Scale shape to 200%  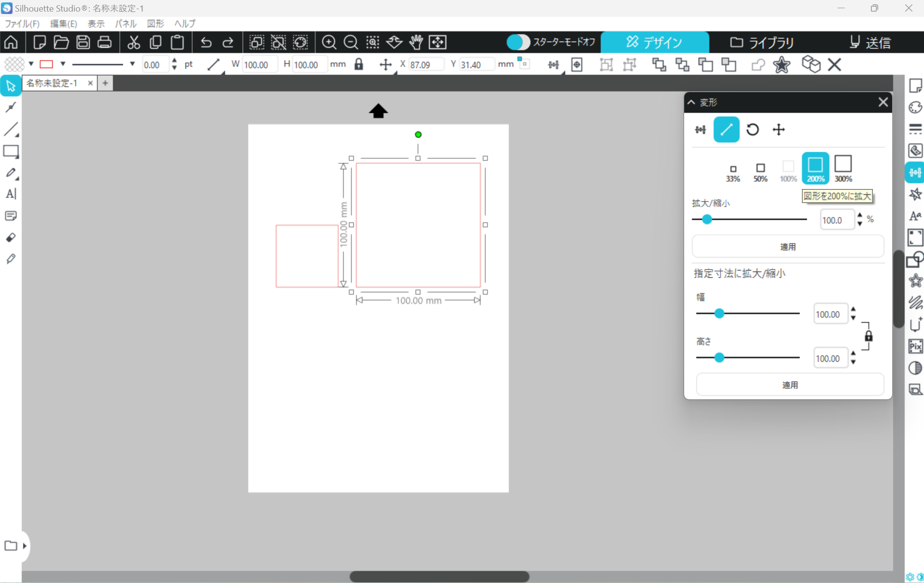click(x=815, y=168)
